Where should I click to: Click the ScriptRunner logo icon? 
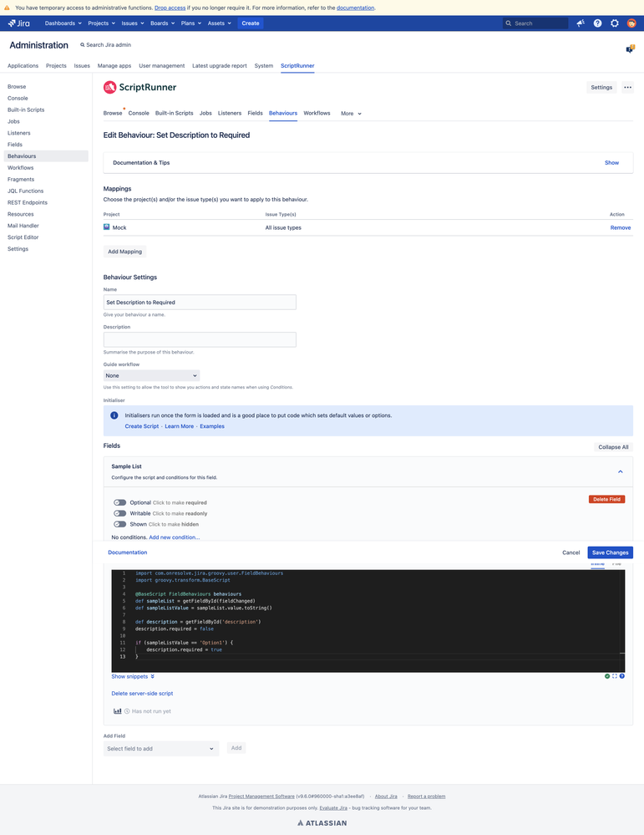pos(109,87)
